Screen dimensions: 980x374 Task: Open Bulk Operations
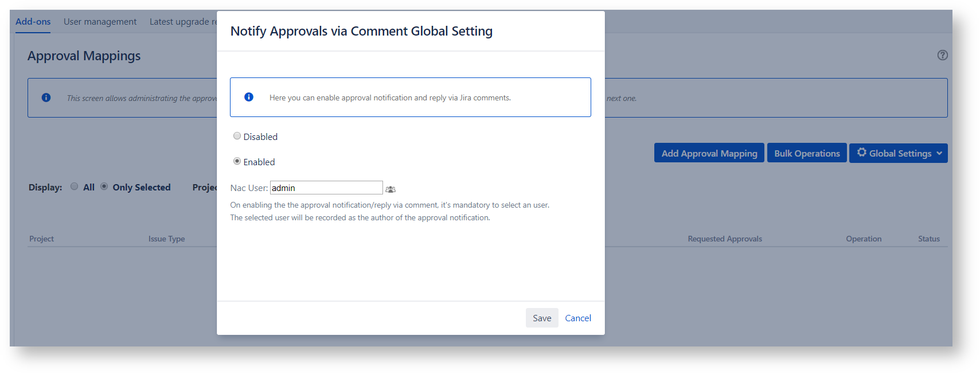click(806, 153)
